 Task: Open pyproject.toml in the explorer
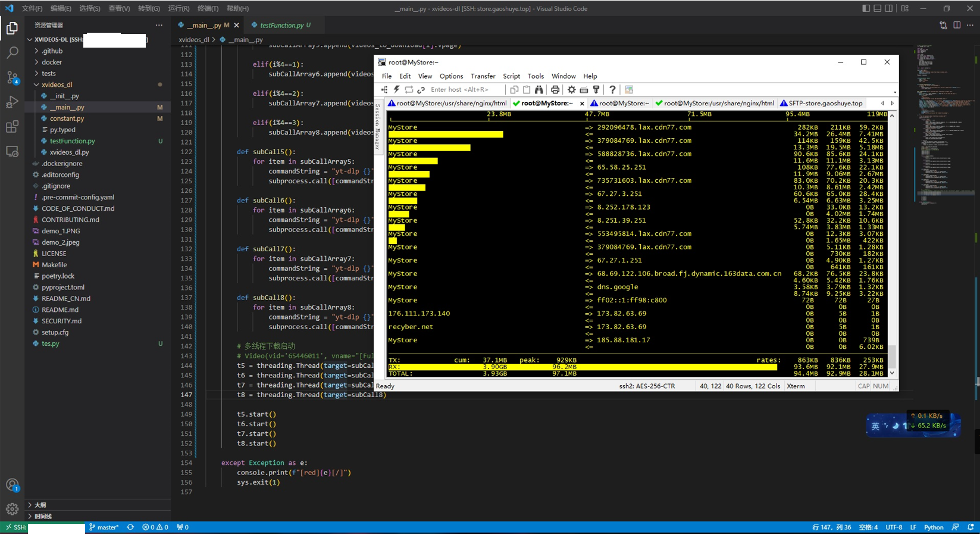[x=98, y=287]
